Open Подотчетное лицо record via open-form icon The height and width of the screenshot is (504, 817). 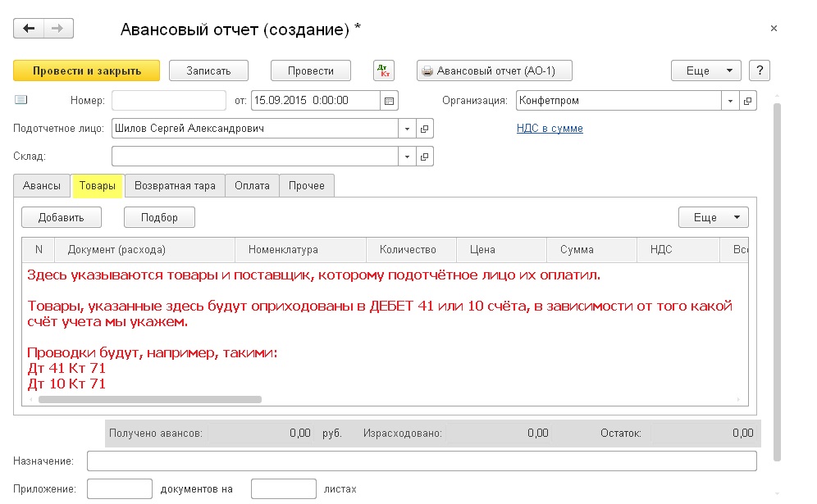[425, 129]
